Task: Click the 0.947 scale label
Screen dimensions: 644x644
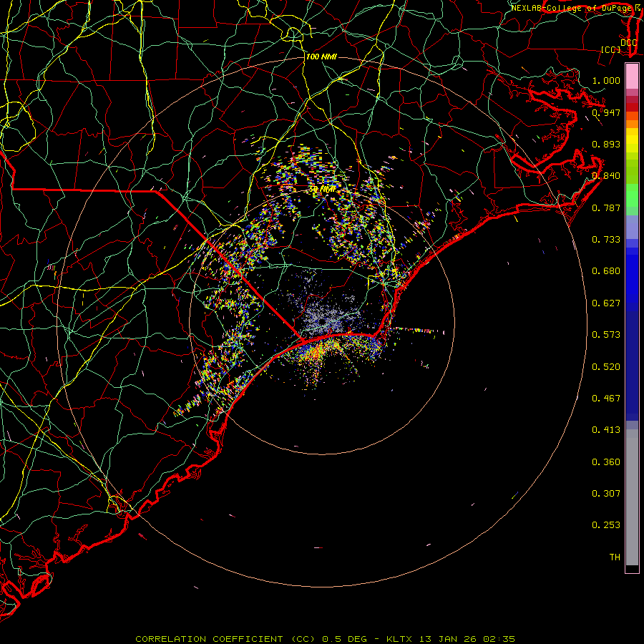Action: [x=606, y=112]
